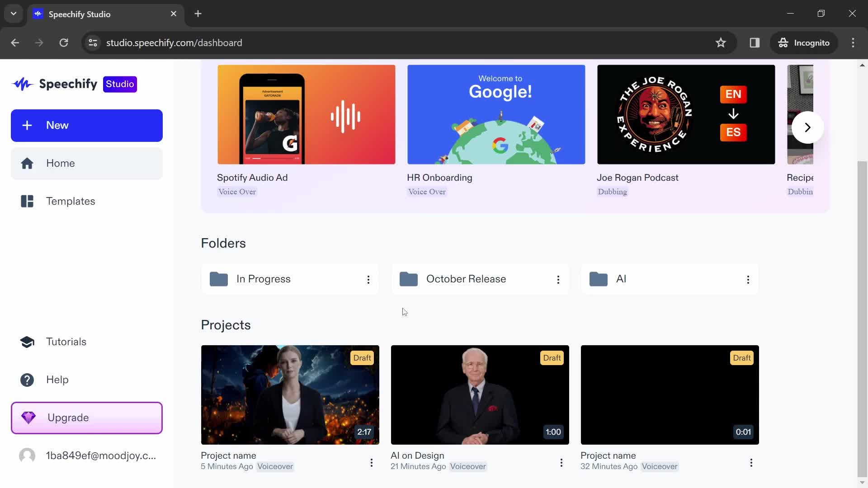Click the address bar URL
The width and height of the screenshot is (868, 488).
(x=174, y=42)
